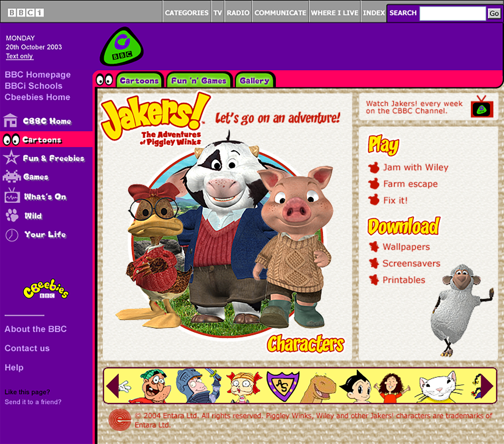The height and width of the screenshot is (444, 504).
Task: Click the Text only link
Action: (x=20, y=56)
